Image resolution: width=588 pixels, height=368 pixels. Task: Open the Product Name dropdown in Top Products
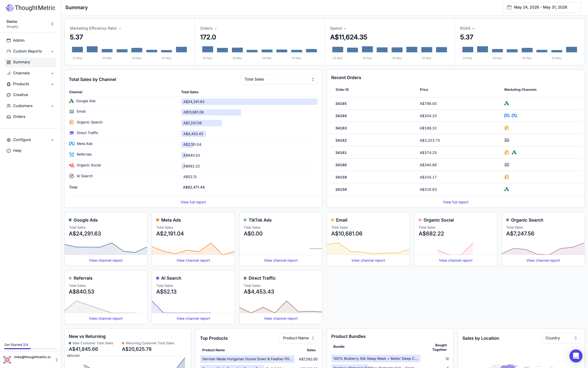coord(298,338)
